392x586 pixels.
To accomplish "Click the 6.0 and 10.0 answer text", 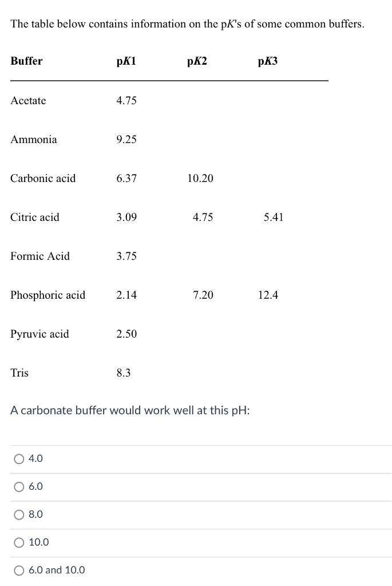I will pyautogui.click(x=56, y=571).
